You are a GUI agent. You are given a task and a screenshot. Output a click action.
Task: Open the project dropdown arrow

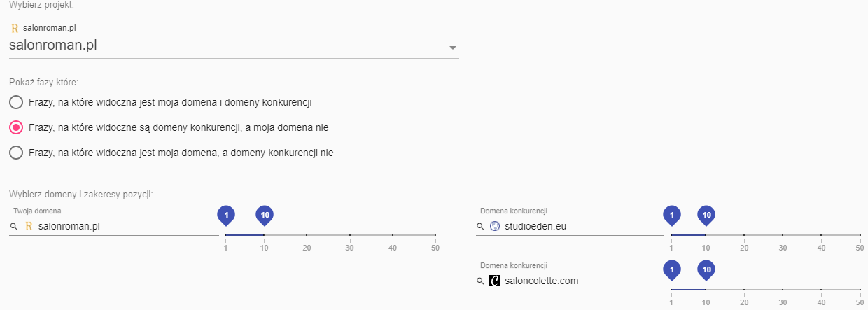point(453,48)
